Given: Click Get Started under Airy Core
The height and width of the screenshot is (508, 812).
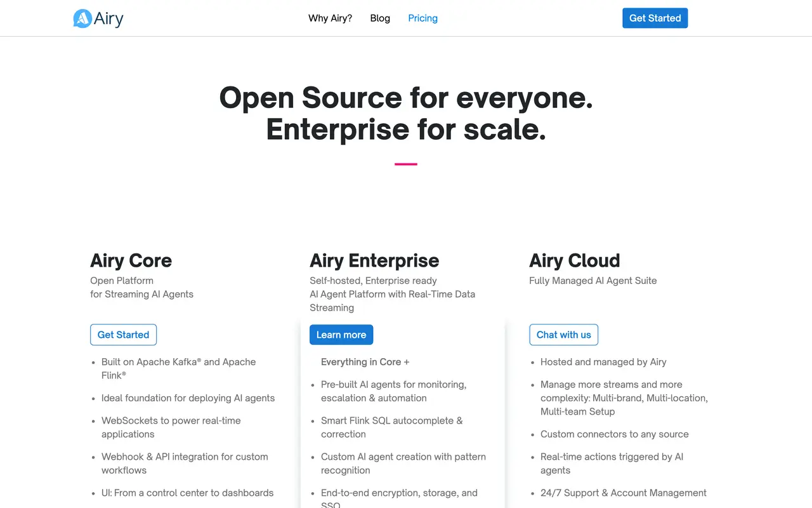Looking at the screenshot, I should 123,335.
